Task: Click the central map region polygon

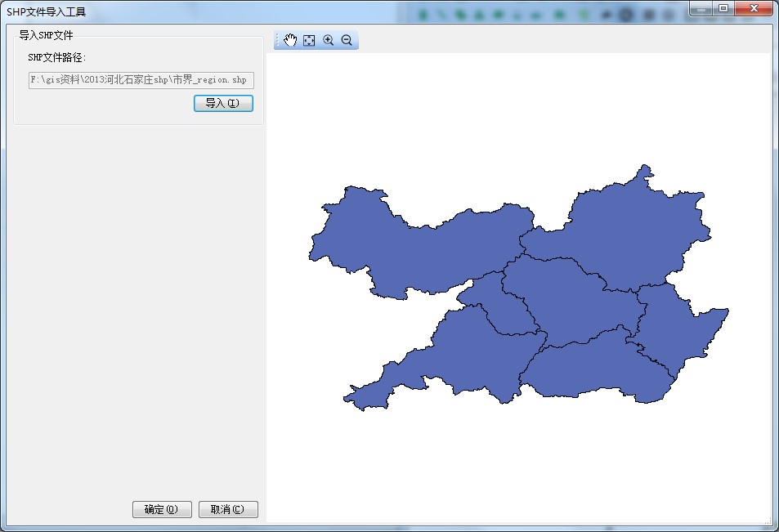Action: 572,302
